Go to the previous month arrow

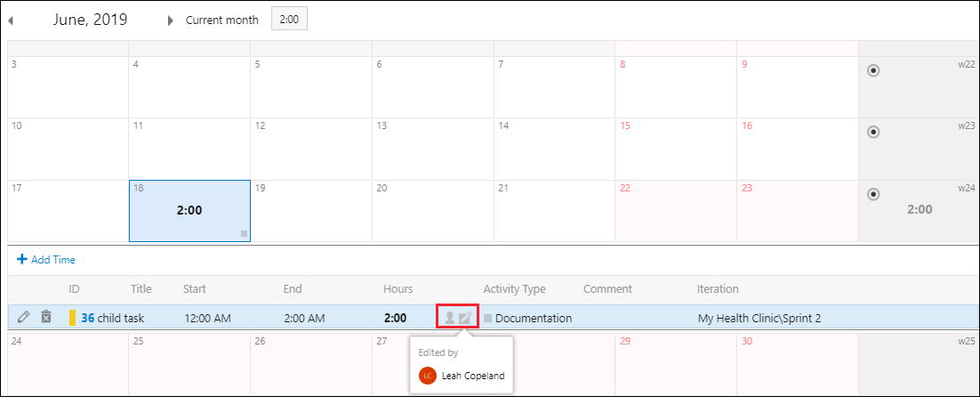pyautogui.click(x=11, y=20)
